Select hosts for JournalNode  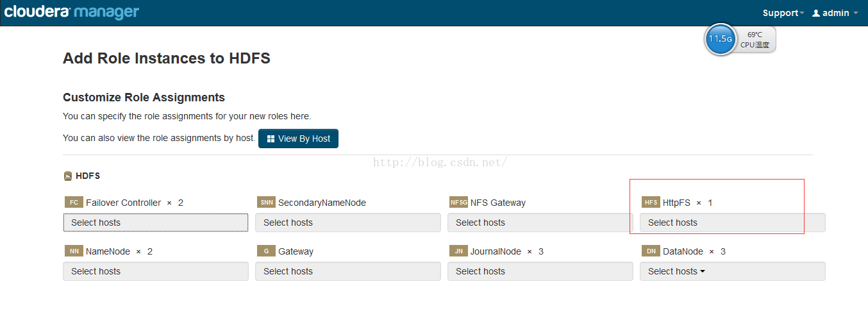click(540, 271)
